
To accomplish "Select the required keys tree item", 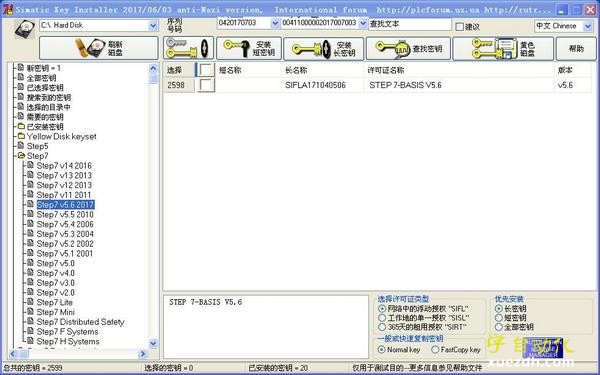I will pyautogui.click(x=45, y=117).
